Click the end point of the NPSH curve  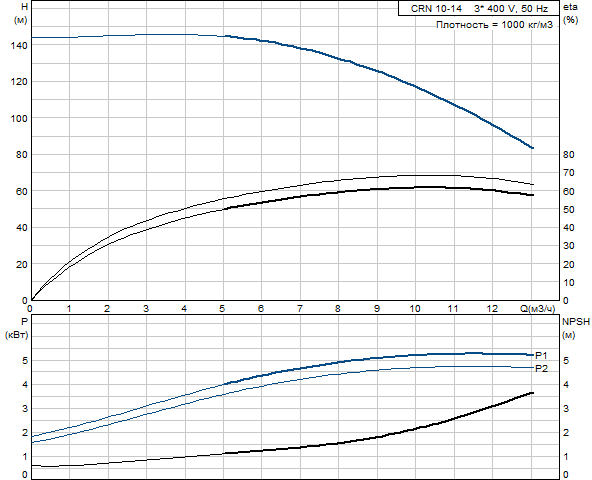[x=532, y=393]
